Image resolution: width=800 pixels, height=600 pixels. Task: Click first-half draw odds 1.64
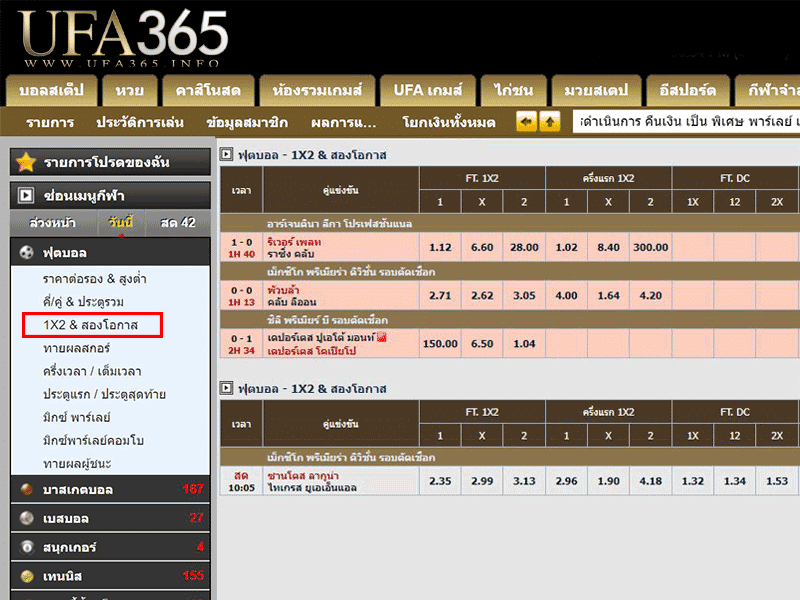[609, 295]
